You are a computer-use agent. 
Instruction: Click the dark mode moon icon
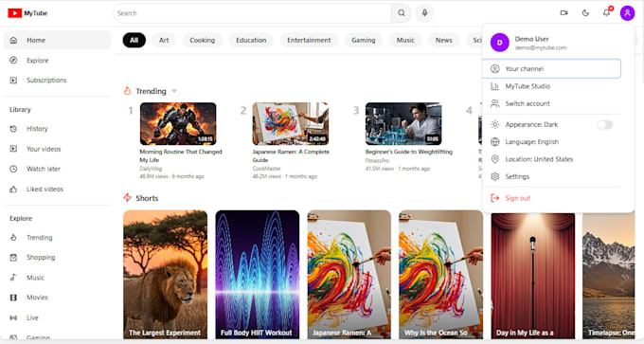[585, 13]
